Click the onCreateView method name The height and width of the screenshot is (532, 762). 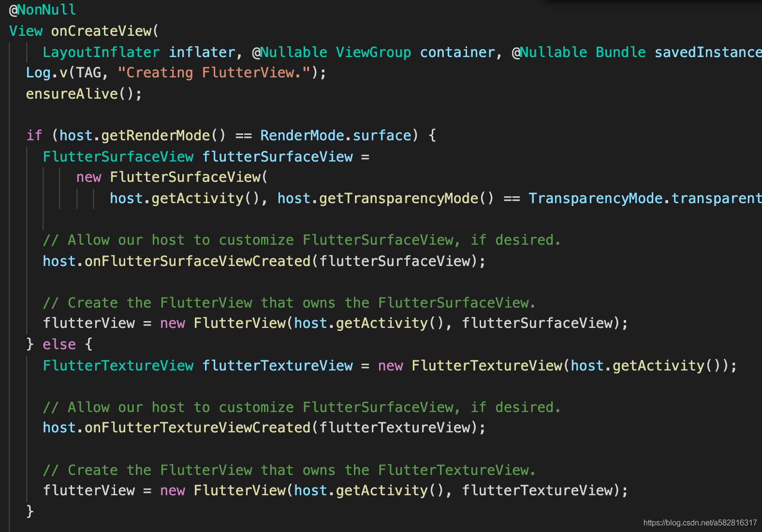[x=101, y=31]
